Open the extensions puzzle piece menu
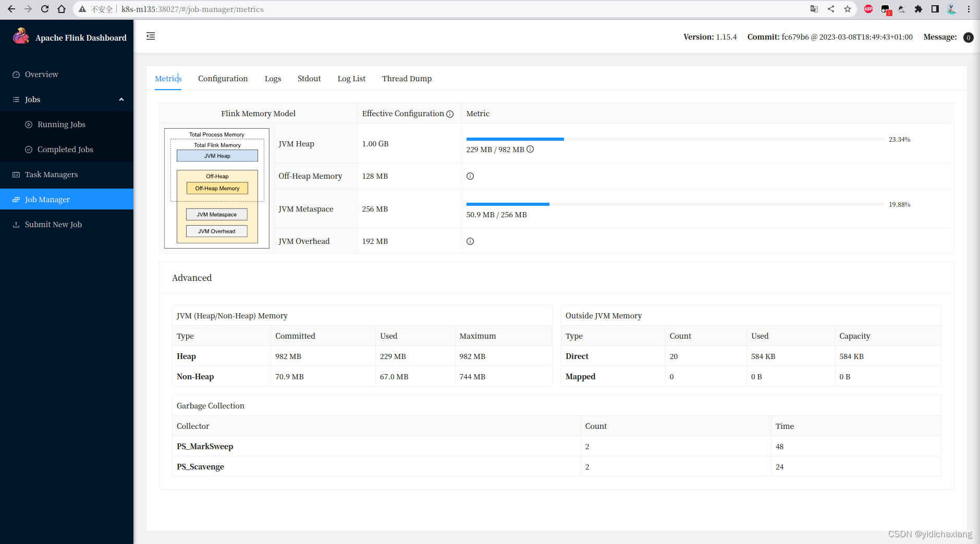 click(918, 9)
